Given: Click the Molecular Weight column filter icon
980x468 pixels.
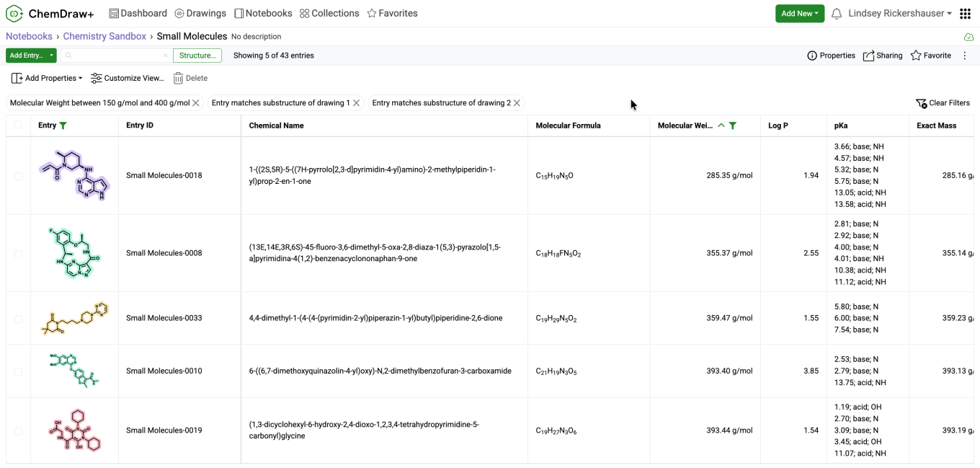Looking at the screenshot, I should (x=733, y=125).
